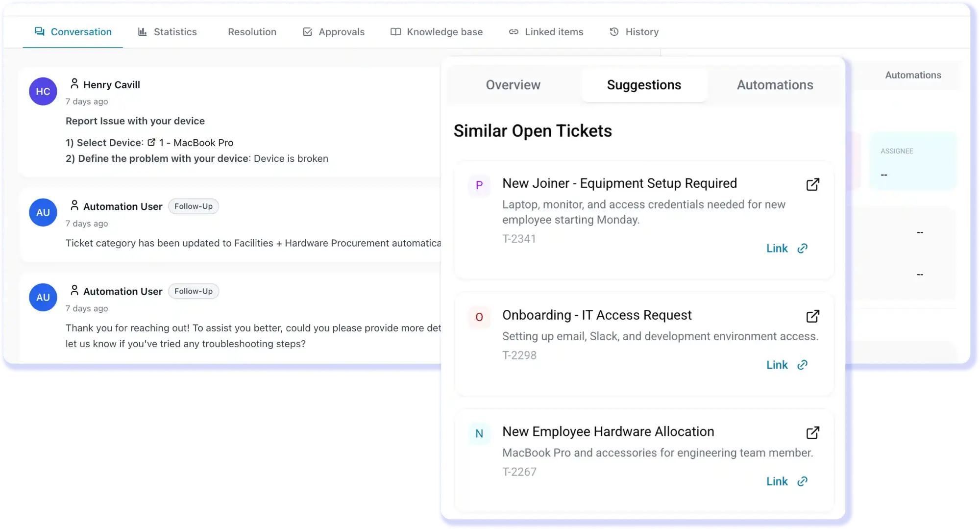Click the AU avatar on category update message
This screenshot has width=980, height=529.
point(43,212)
